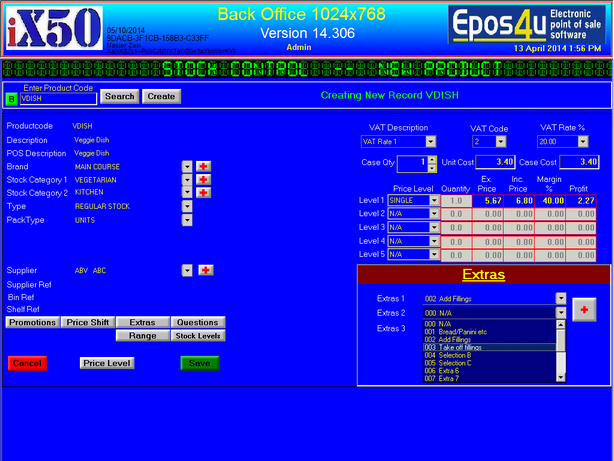Viewport: 614px width, 461px height.
Task: Click the red plus beside Brand
Action: tap(203, 166)
